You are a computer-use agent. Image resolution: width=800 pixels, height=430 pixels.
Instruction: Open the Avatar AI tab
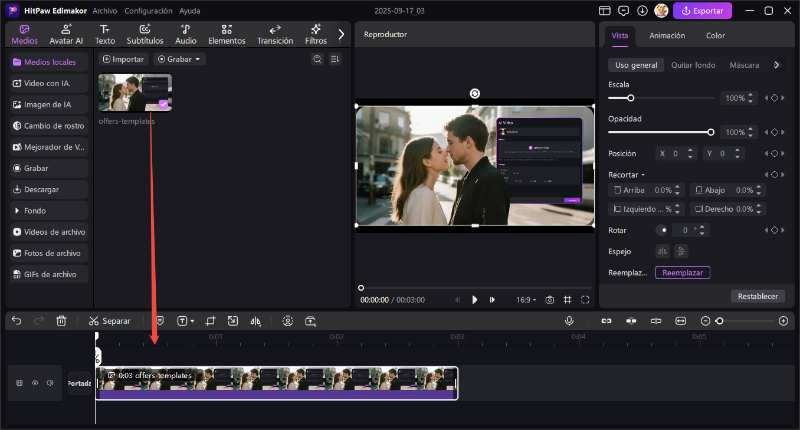66,35
